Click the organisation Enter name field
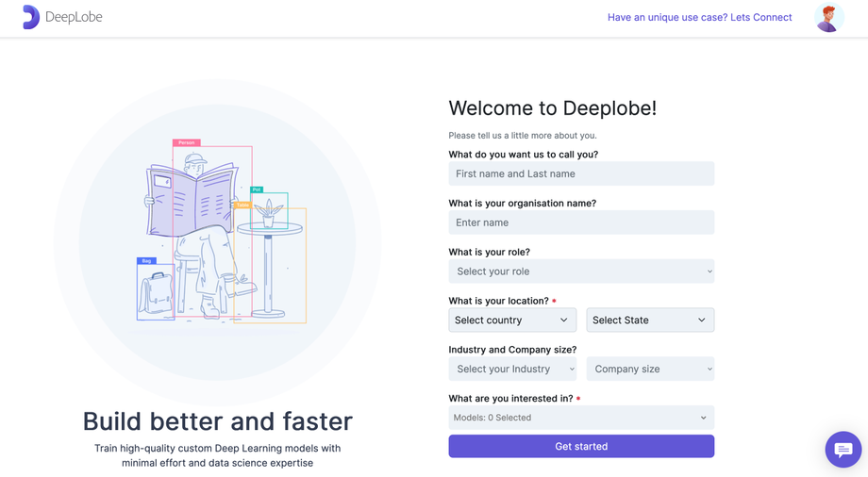Viewport: 868px width, 477px height. coord(581,222)
